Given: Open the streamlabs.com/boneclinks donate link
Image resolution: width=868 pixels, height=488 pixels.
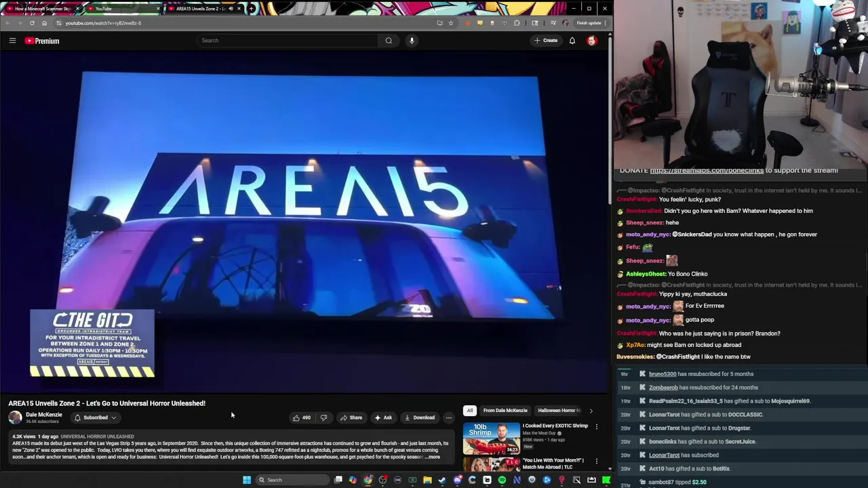Looking at the screenshot, I should click(707, 170).
